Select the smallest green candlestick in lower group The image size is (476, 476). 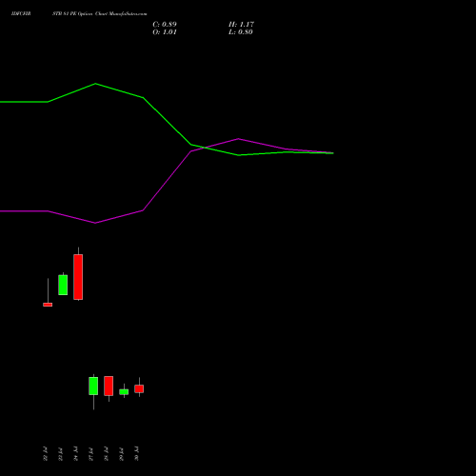coord(124,392)
